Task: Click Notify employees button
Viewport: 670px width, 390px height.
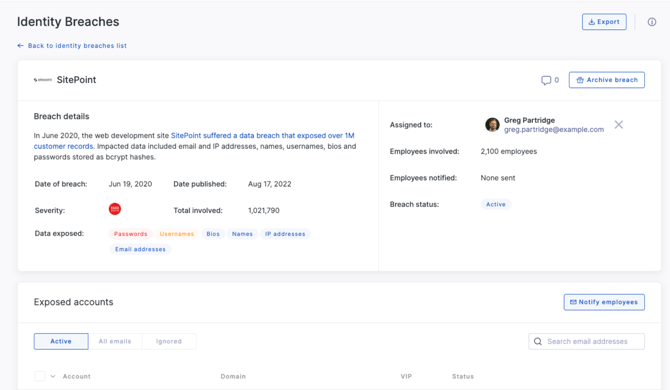Action: coord(604,302)
